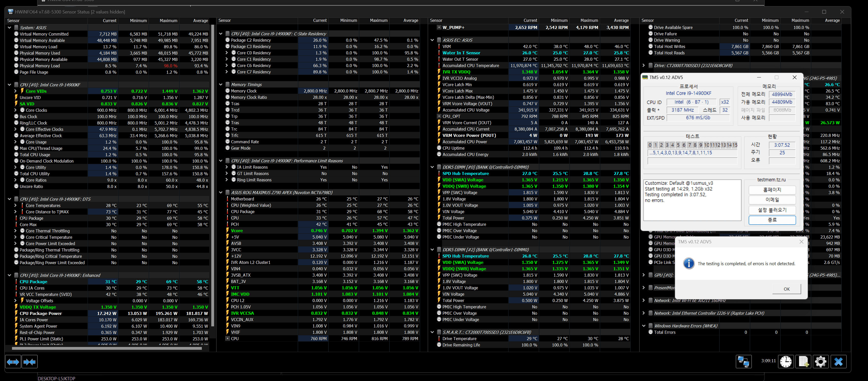Reset min/max values with the clock icon
868x381 pixels.
(x=786, y=362)
